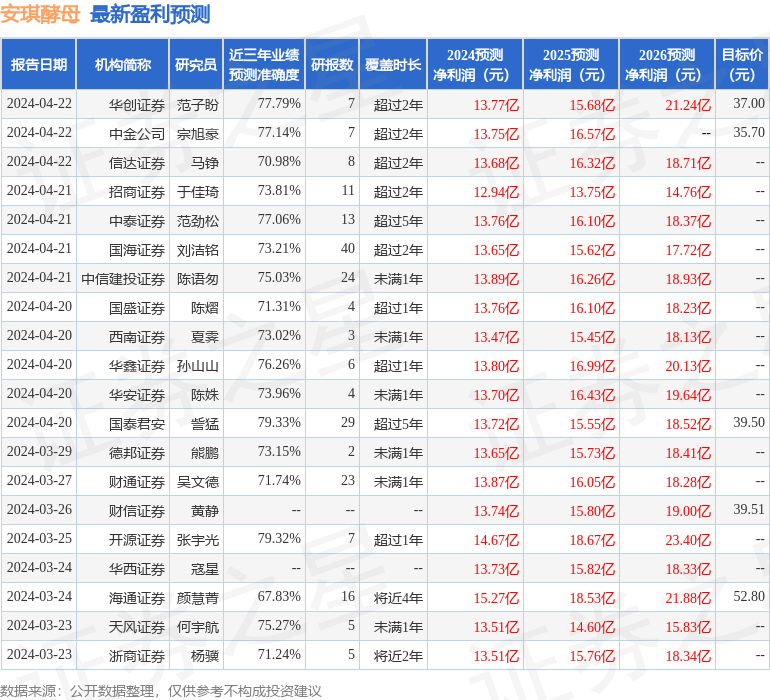Click target price 39.51

tap(749, 509)
